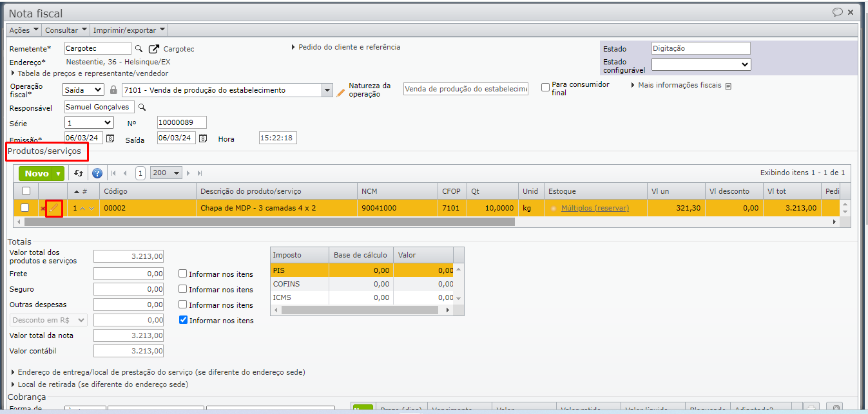Open Múltiplos (reservar) stock link
Viewport: 868px width, 414px height.
(x=595, y=208)
